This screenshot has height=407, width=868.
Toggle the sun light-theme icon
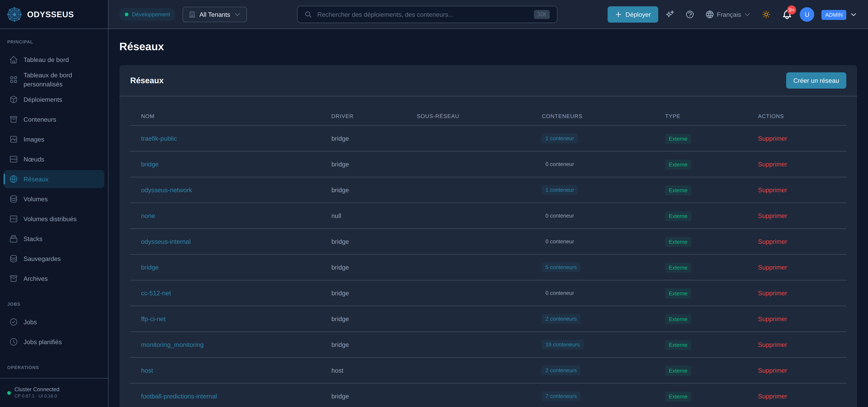click(766, 14)
